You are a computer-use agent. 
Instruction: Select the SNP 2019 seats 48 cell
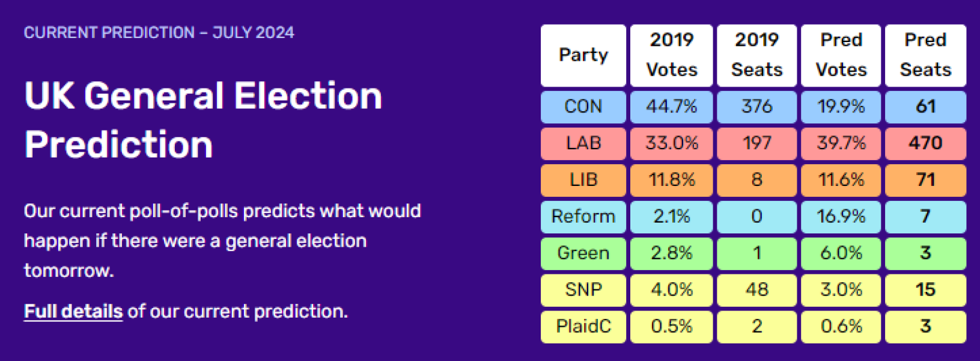click(x=756, y=290)
